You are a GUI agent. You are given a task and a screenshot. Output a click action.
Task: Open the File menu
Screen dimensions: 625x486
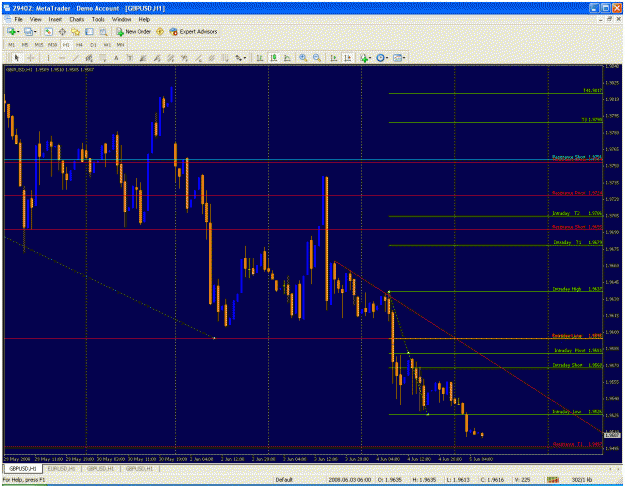point(19,19)
